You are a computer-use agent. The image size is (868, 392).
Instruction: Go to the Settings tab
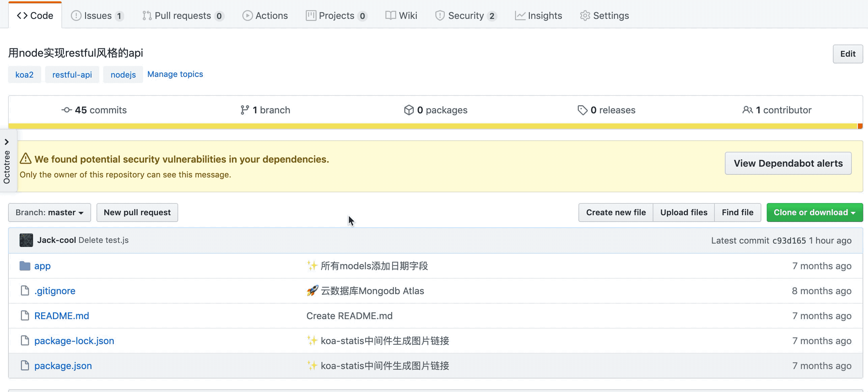[604, 16]
